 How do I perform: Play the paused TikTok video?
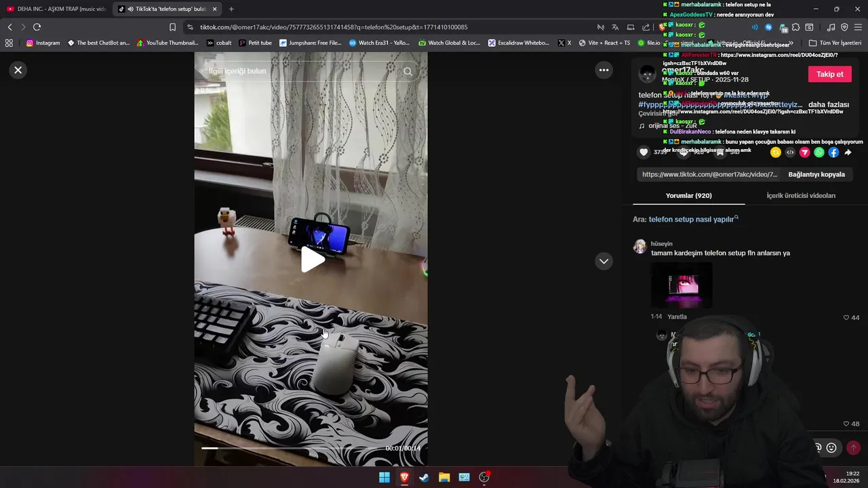pos(313,260)
